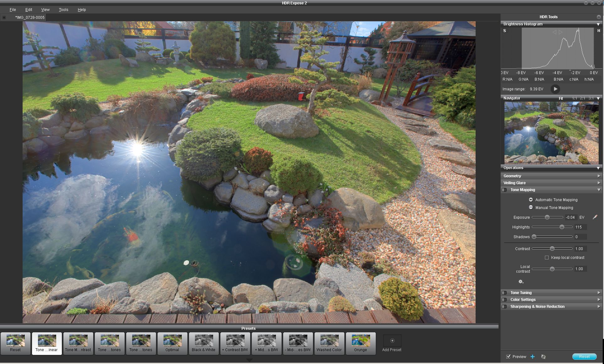Click the Highlights slider handle
Image resolution: width=604 pixels, height=364 pixels.
562,227
